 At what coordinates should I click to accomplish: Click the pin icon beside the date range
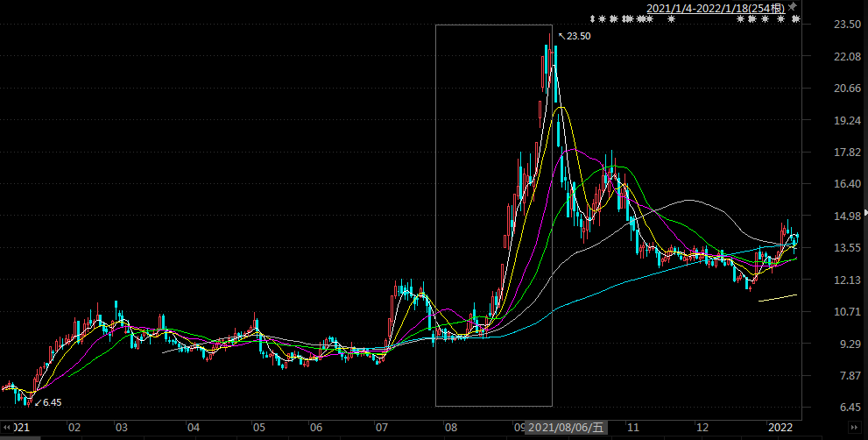[x=793, y=7]
